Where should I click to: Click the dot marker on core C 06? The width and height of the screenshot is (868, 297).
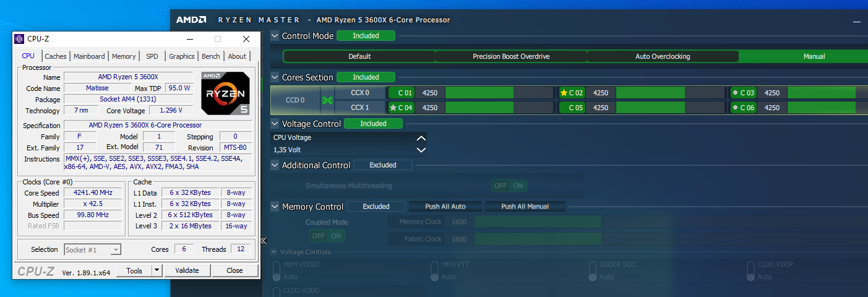coord(735,108)
